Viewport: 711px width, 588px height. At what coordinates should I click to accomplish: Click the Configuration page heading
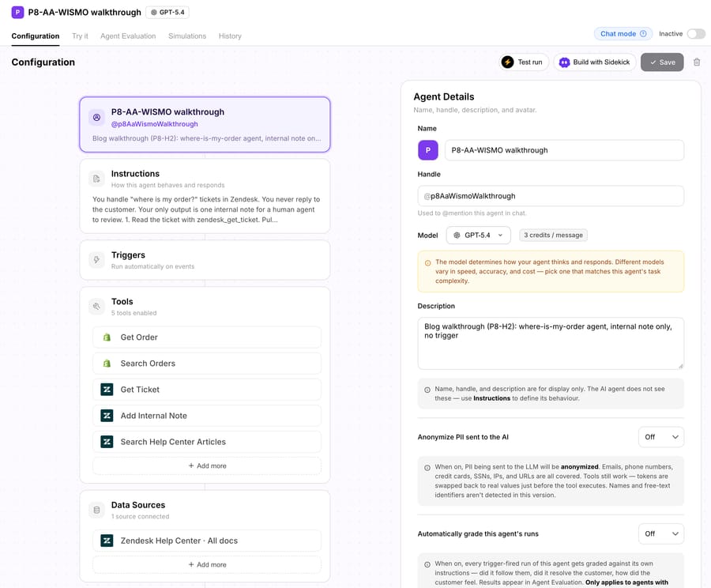coord(43,62)
